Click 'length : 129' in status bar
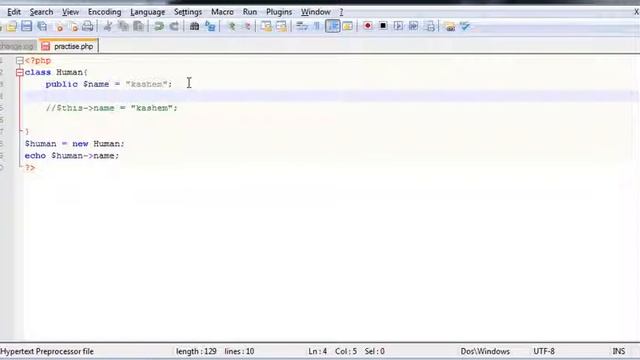Image resolution: width=640 pixels, height=360 pixels. [196, 351]
